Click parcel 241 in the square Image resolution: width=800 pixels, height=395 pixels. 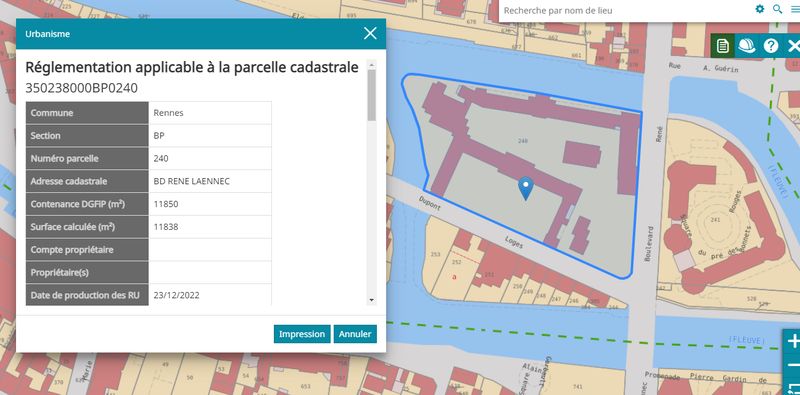pyautogui.click(x=714, y=219)
